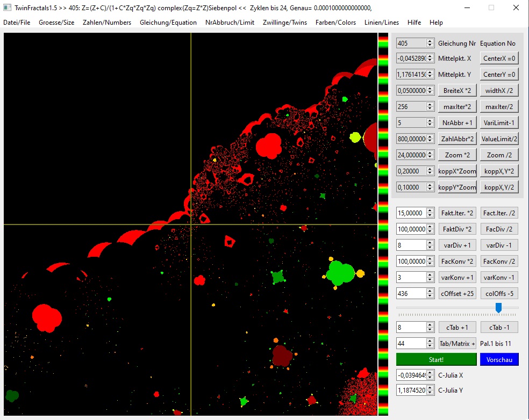Open the Datei/File menu
The image size is (529, 420).
[17, 23]
